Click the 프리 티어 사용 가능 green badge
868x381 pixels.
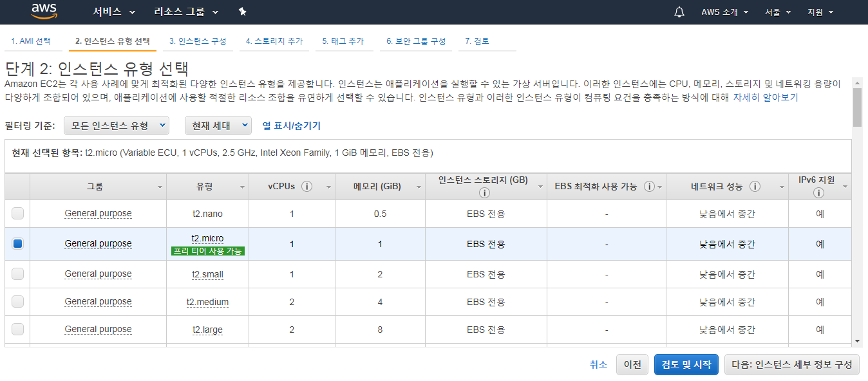(208, 251)
